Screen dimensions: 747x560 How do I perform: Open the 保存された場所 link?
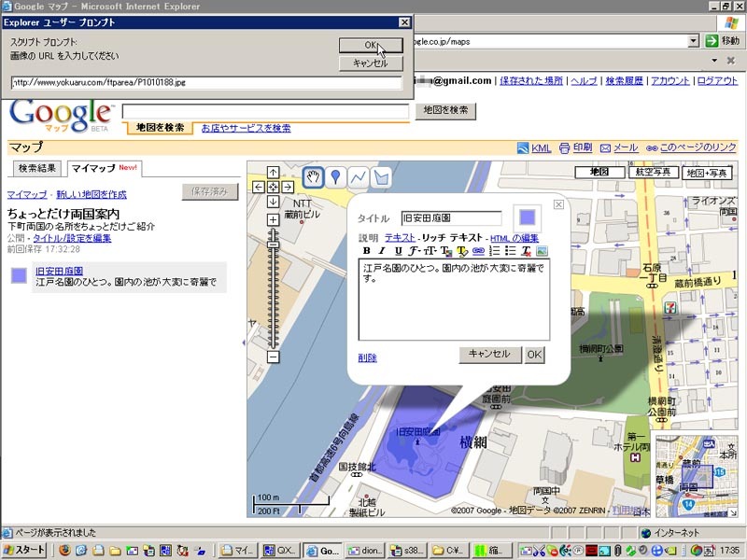tap(531, 80)
